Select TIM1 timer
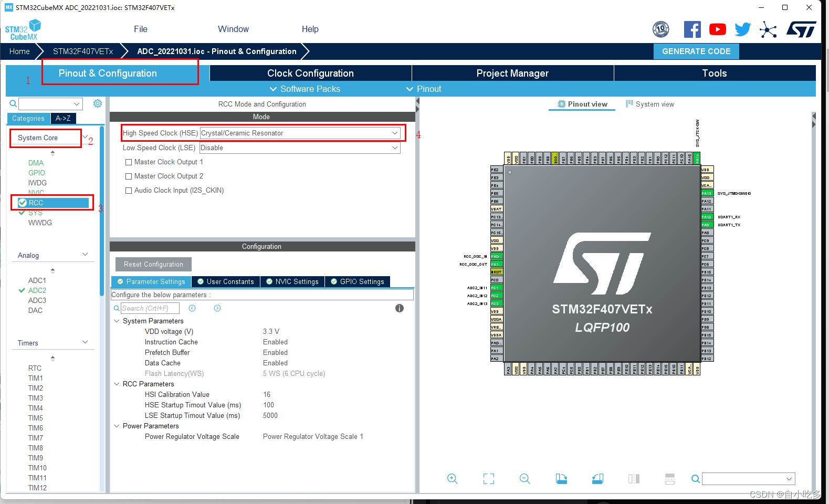 pyautogui.click(x=36, y=378)
